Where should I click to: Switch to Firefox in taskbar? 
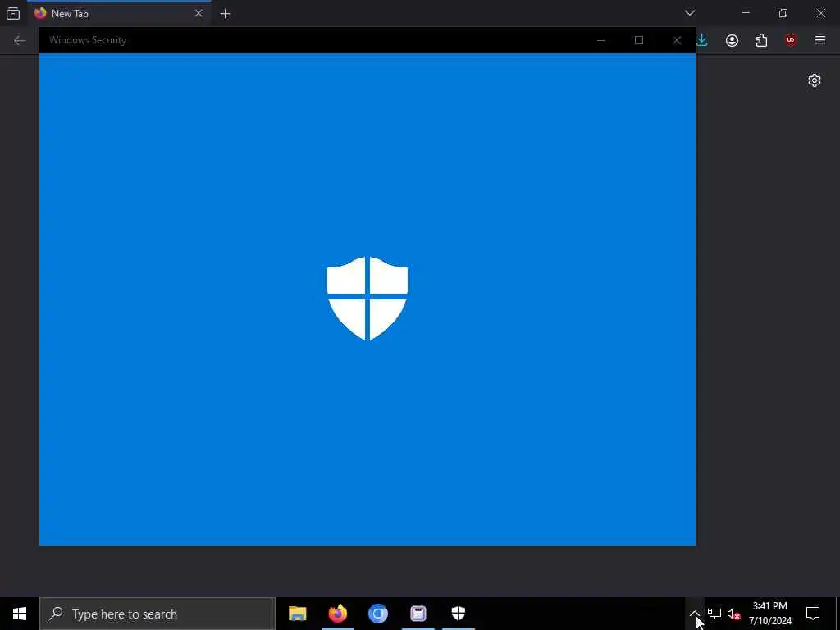tap(337, 614)
